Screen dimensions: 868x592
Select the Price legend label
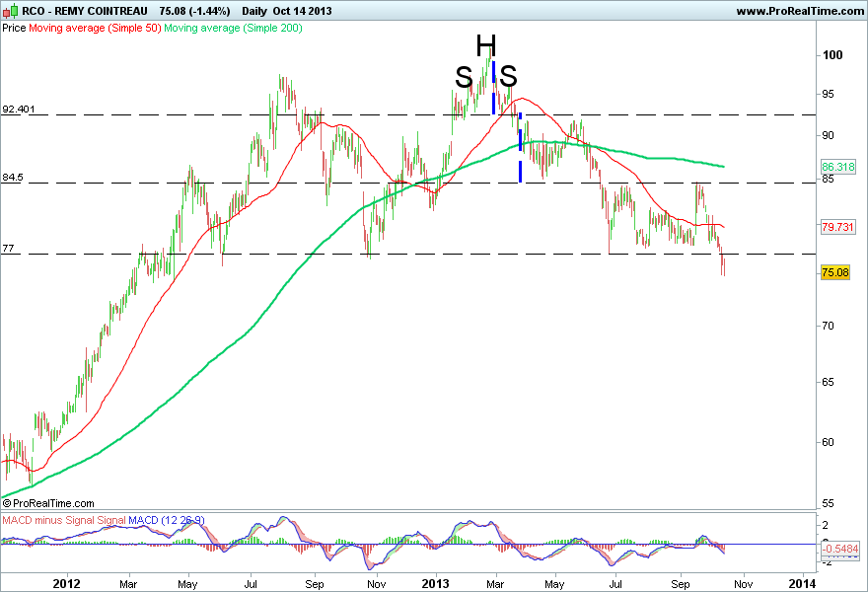tap(14, 28)
